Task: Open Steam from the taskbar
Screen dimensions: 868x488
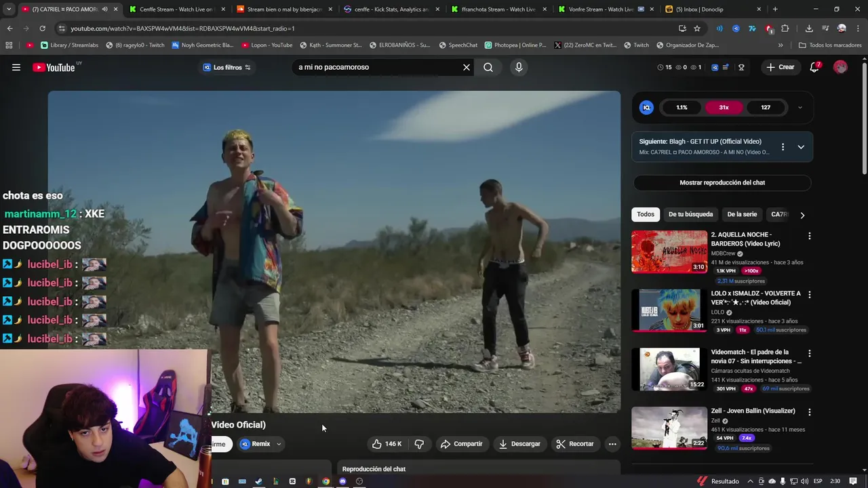Action: pos(258,481)
